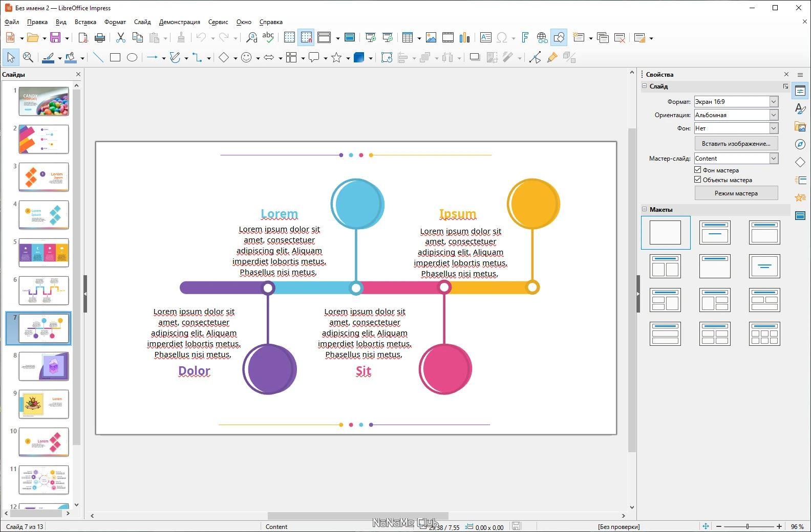This screenshot has width=811, height=532.
Task: Open the sidebar Gallery panel
Action: [x=800, y=126]
